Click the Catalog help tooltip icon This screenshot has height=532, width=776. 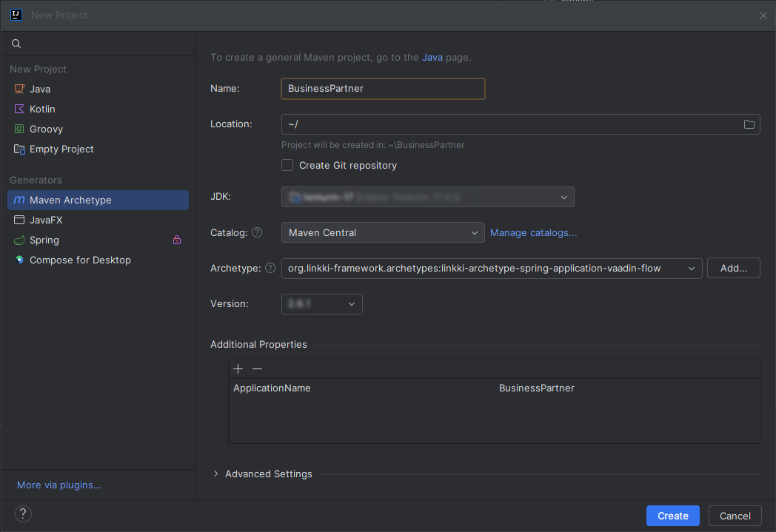pos(256,232)
